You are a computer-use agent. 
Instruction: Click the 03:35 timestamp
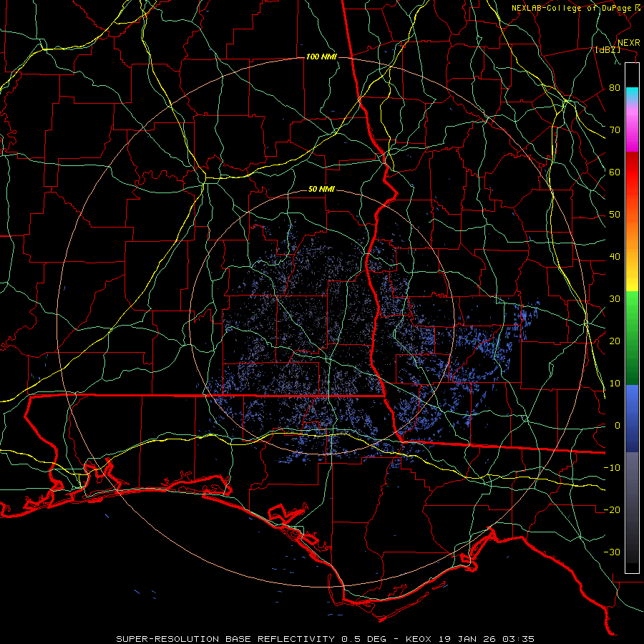click(x=517, y=639)
